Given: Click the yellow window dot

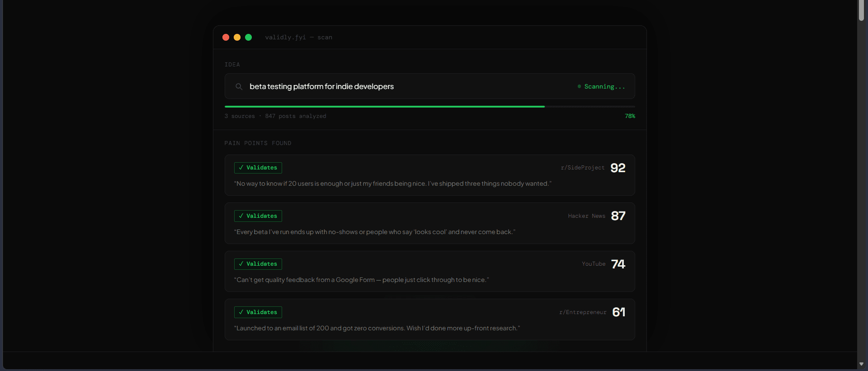Looking at the screenshot, I should pyautogui.click(x=237, y=38).
